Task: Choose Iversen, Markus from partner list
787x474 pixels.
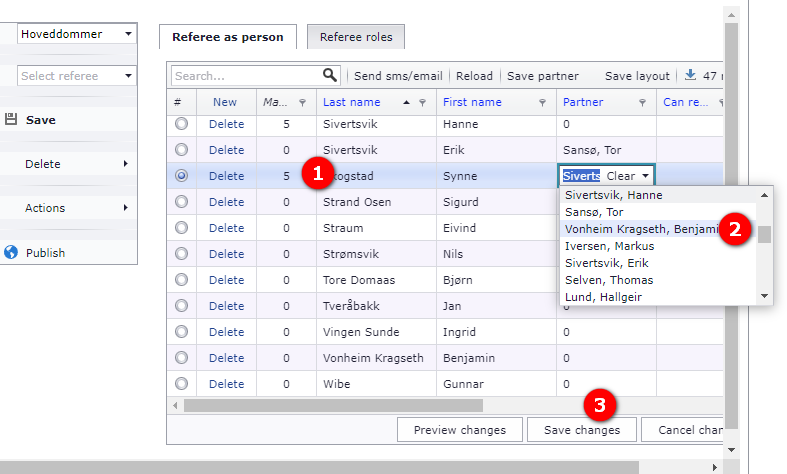Action: [658, 246]
